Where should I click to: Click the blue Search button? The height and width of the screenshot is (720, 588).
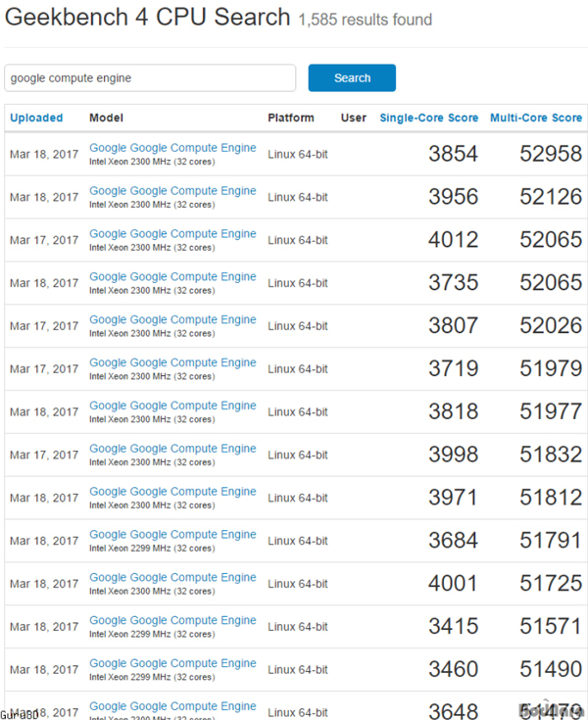click(352, 77)
